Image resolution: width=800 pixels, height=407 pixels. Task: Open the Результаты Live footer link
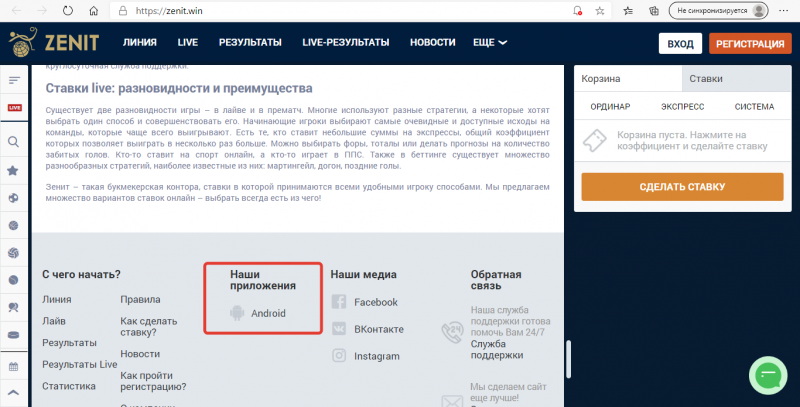(x=80, y=364)
